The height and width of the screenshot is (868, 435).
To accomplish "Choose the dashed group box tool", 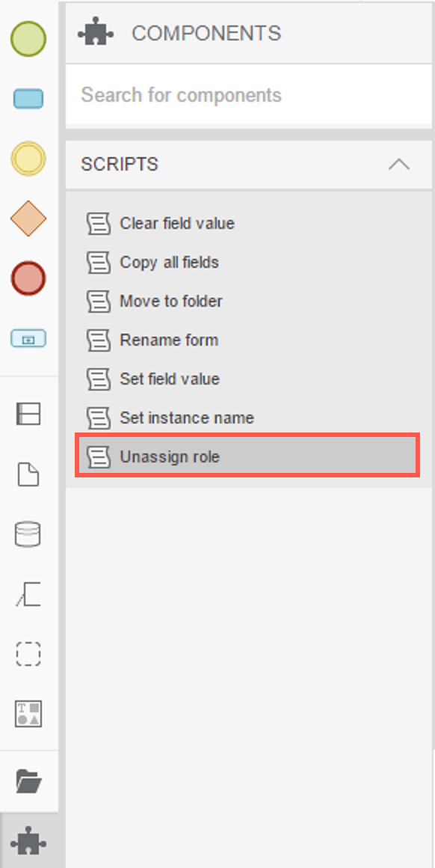I will click(28, 654).
